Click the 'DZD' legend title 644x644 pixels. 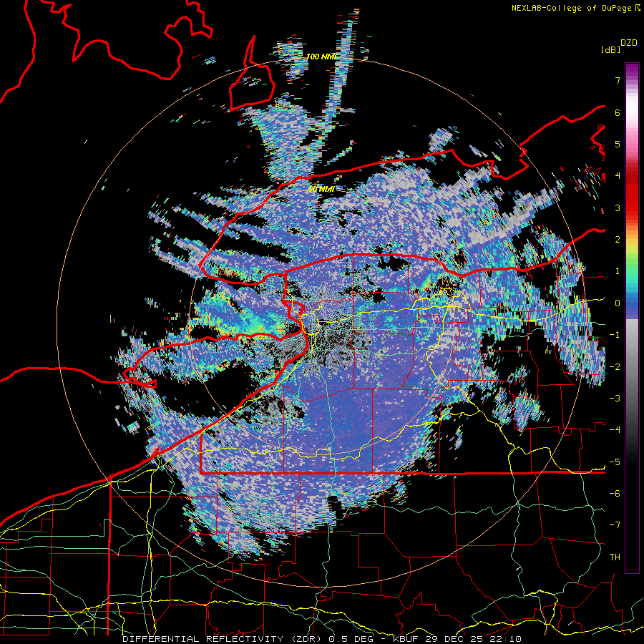[x=629, y=43]
